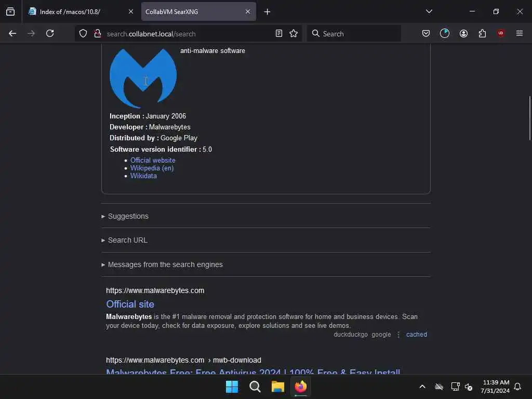Open OneDrive tray icon
This screenshot has height=399, width=532.
click(439, 387)
